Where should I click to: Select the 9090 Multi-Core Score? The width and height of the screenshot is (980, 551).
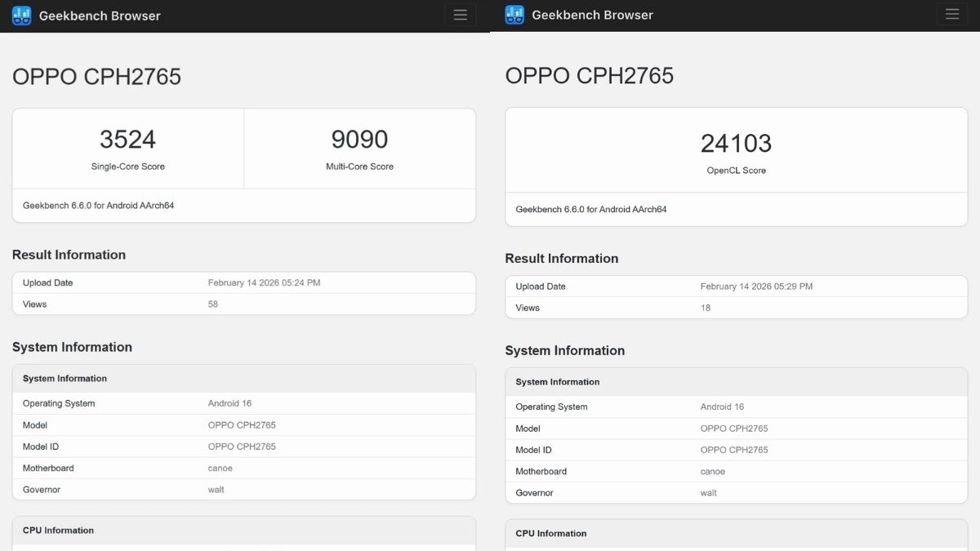coord(359,140)
